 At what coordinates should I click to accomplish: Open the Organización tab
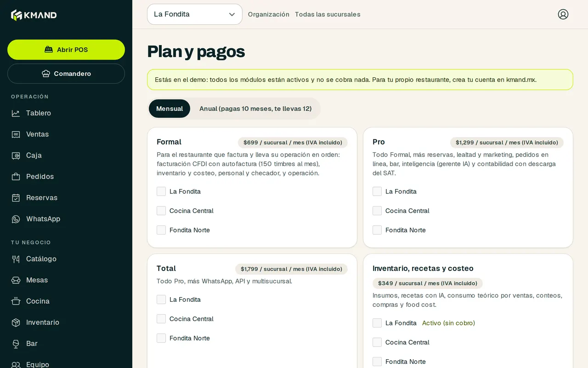pos(269,14)
